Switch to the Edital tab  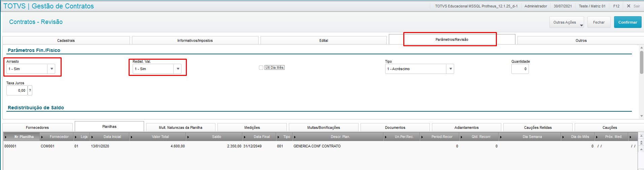[324, 40]
